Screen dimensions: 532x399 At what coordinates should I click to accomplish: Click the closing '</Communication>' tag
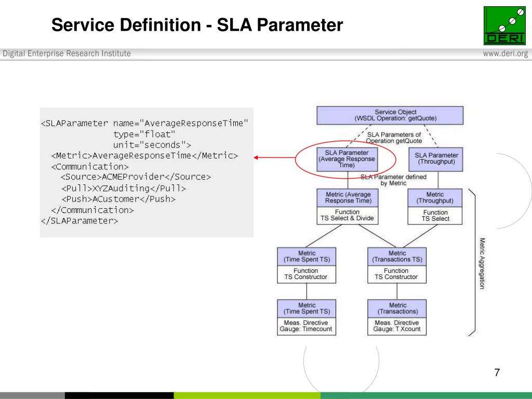(x=92, y=210)
